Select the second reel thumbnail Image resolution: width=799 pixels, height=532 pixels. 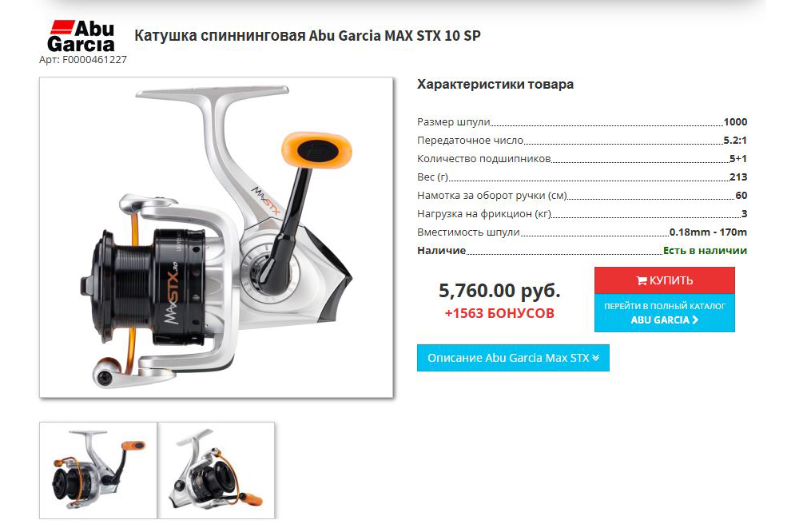216,470
